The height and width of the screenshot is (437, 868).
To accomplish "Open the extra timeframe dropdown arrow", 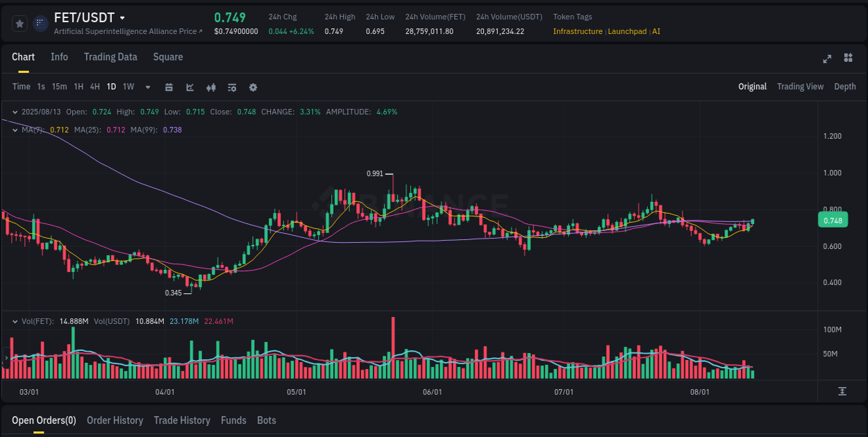I will pyautogui.click(x=147, y=87).
